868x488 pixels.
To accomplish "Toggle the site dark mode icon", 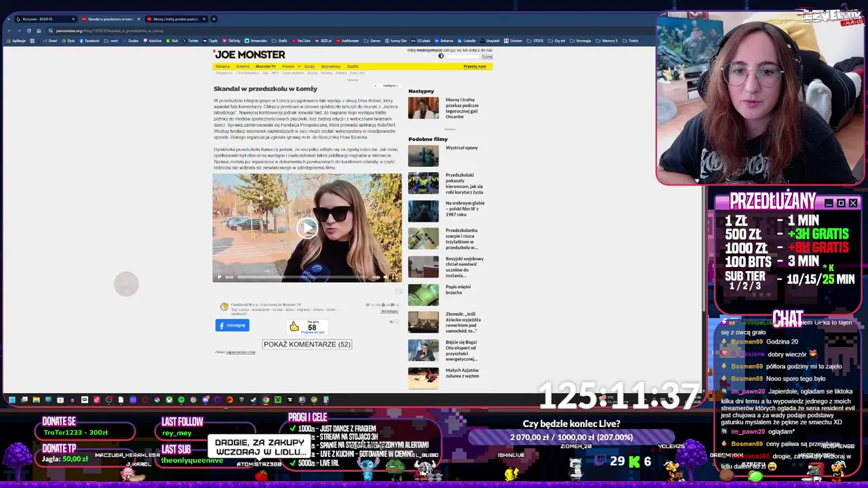I will [x=441, y=56].
